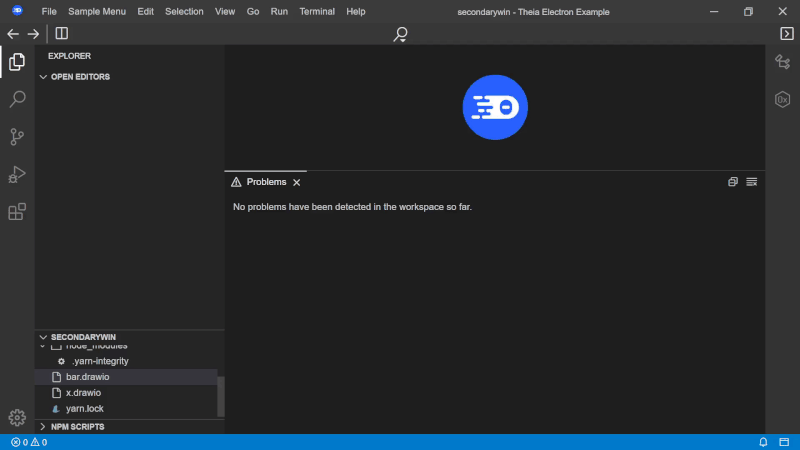Open the hexagon 0x memory view icon
This screenshot has height=450, width=800.
point(783,99)
